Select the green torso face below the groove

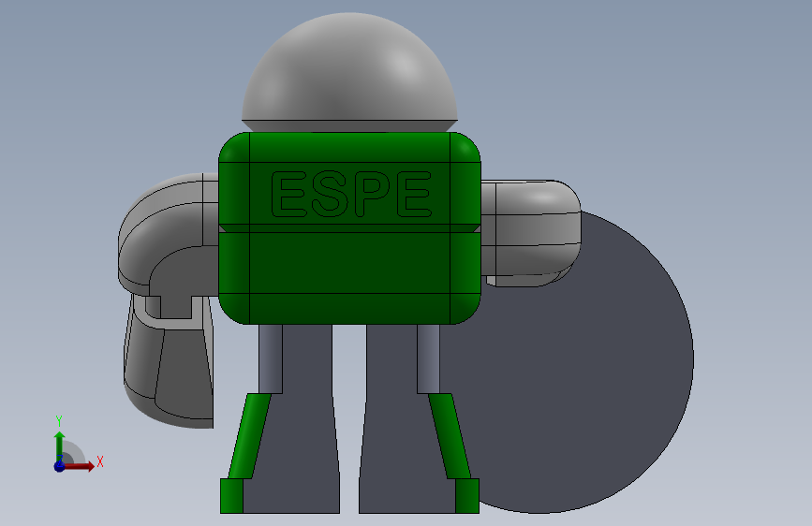point(349,263)
